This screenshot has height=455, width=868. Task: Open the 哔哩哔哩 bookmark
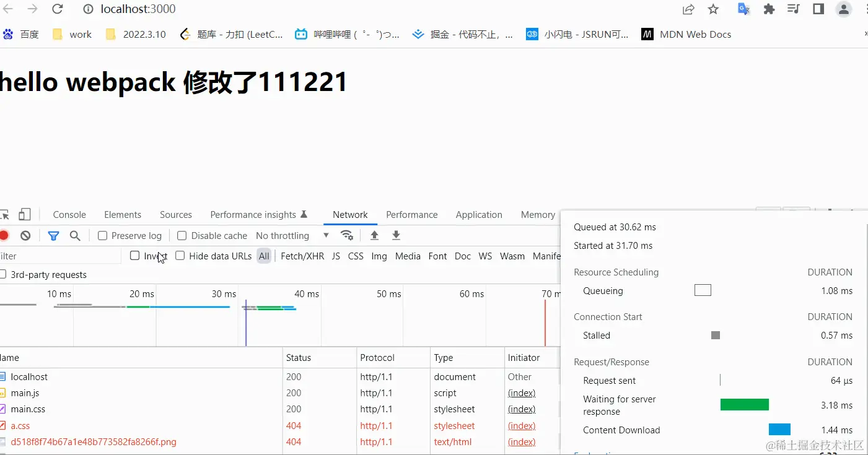[x=348, y=35]
